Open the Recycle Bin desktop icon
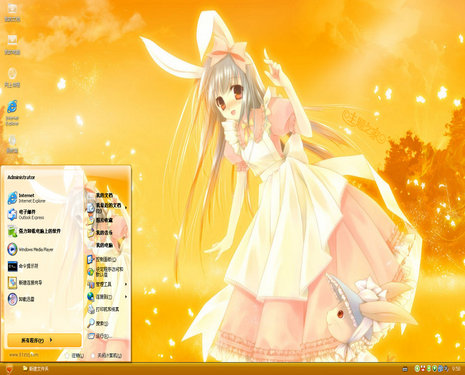465x375 pixels. click(12, 144)
